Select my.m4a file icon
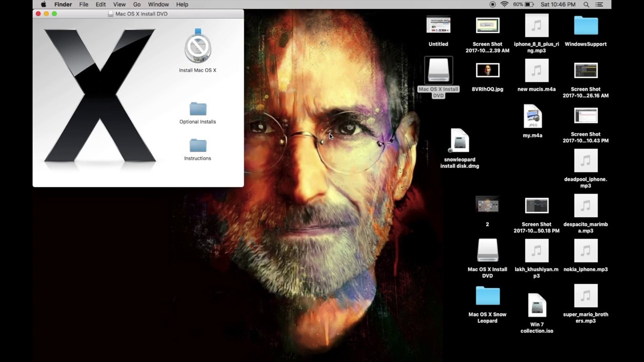The height and width of the screenshot is (362, 644). [x=532, y=117]
